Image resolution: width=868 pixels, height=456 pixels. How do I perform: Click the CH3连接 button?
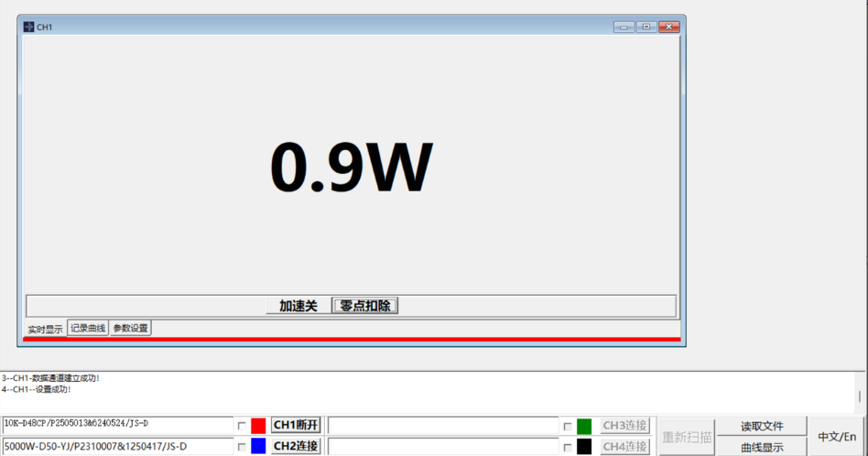point(625,426)
